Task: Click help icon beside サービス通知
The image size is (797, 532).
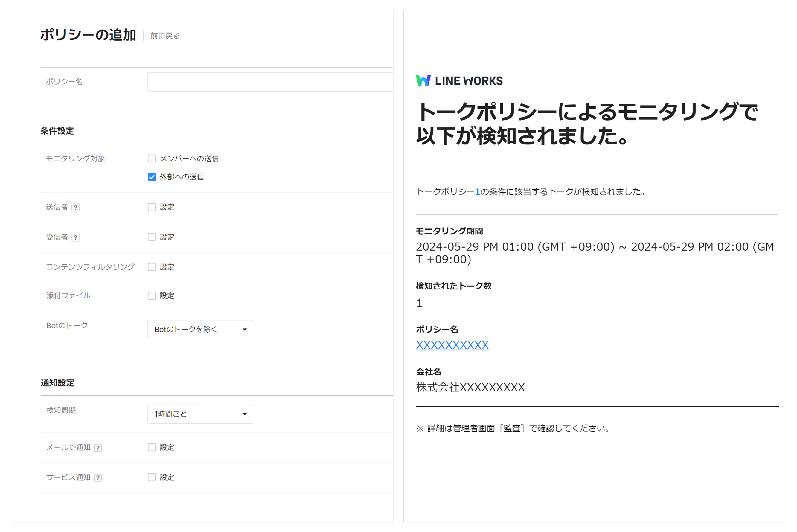Action: [x=98, y=478]
